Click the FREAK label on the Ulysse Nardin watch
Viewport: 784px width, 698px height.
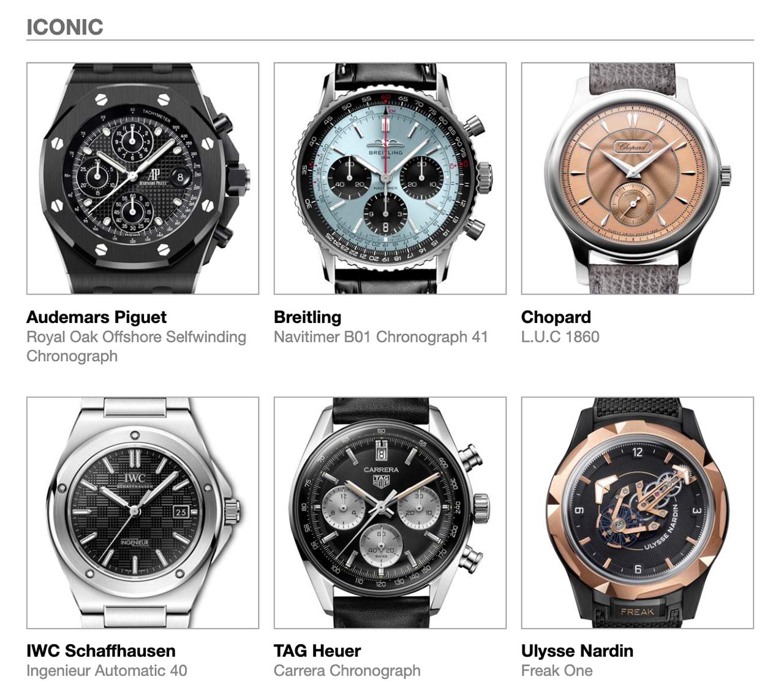637,611
